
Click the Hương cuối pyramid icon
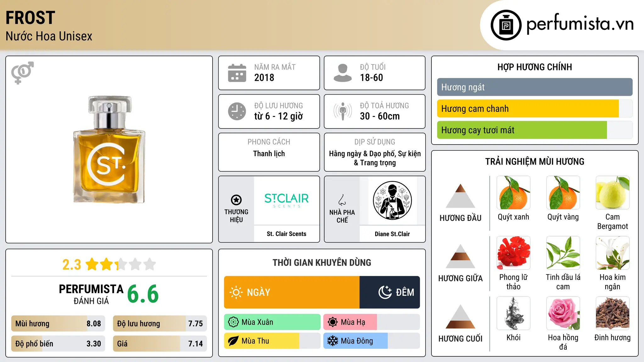[460, 316]
